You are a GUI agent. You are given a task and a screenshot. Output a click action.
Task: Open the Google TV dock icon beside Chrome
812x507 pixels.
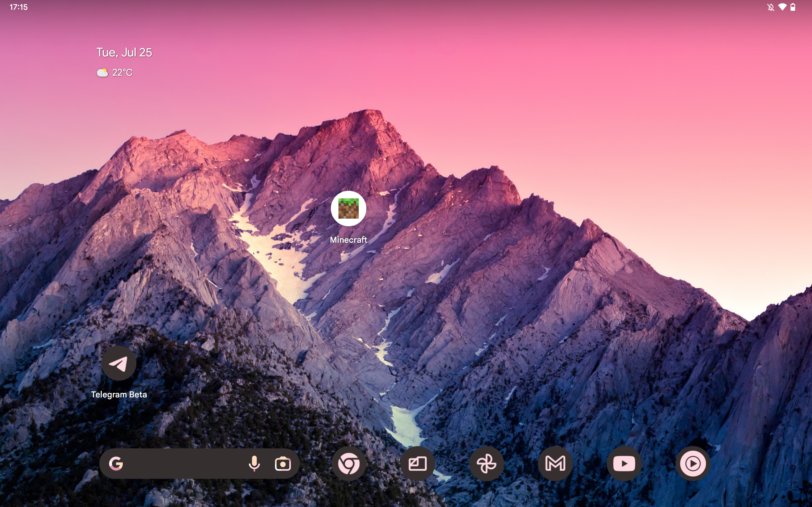point(417,463)
